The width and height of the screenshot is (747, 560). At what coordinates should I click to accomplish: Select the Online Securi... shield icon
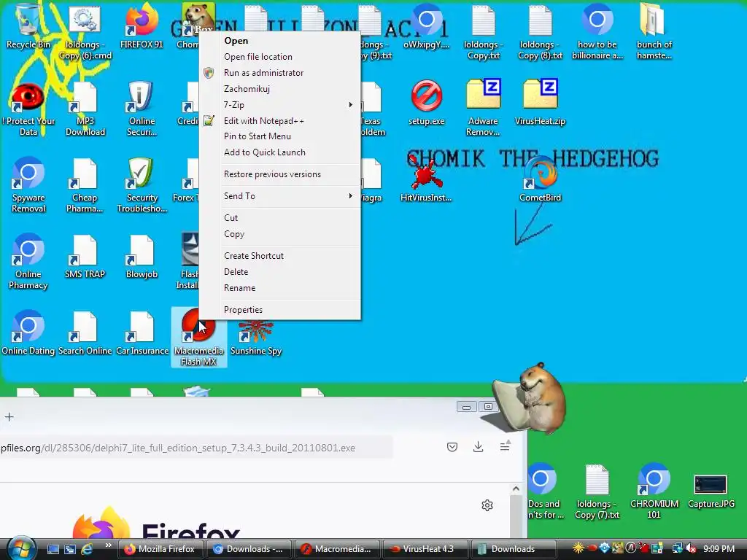[142, 109]
